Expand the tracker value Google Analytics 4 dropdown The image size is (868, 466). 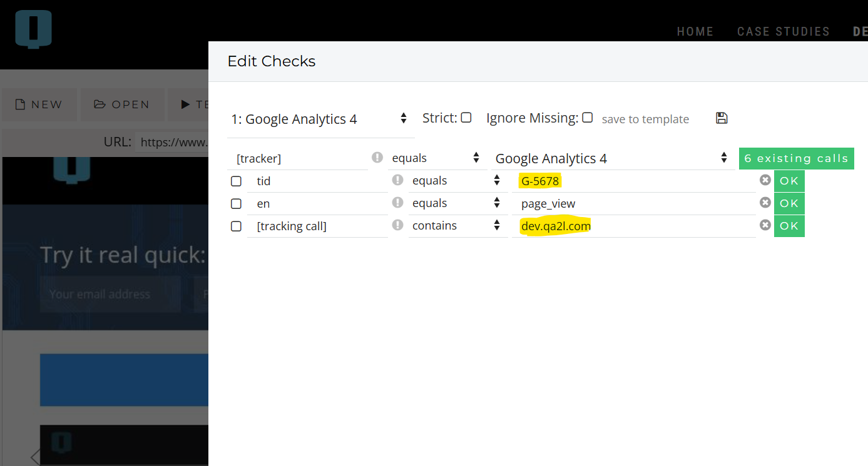tap(611, 158)
